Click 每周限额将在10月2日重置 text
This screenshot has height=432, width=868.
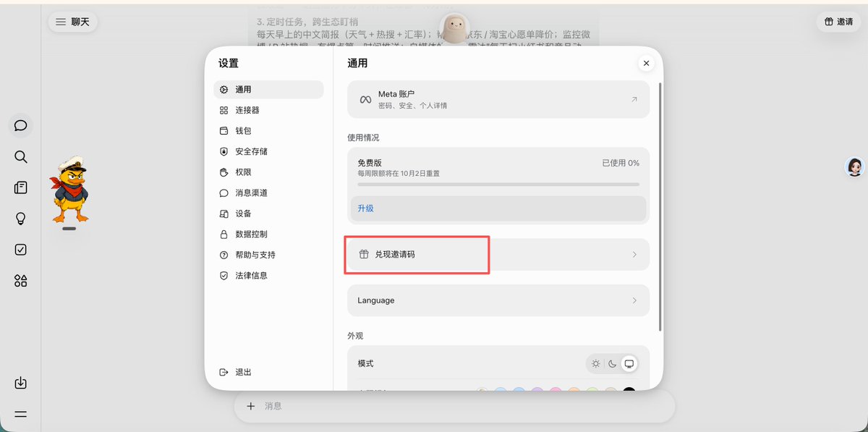399,174
